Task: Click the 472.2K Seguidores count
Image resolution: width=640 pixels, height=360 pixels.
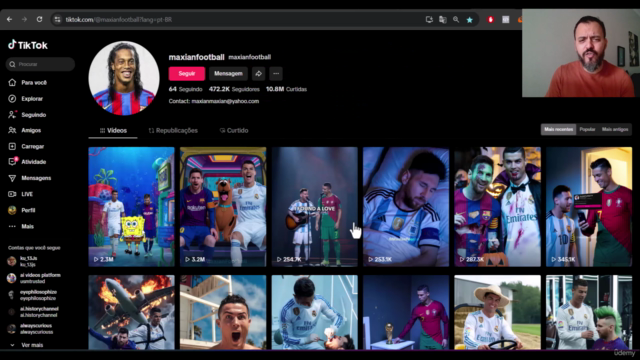Action: 234,89
